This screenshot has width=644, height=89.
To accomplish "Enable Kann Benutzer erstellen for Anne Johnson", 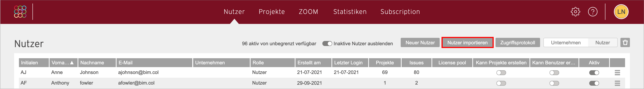I will click(554, 73).
